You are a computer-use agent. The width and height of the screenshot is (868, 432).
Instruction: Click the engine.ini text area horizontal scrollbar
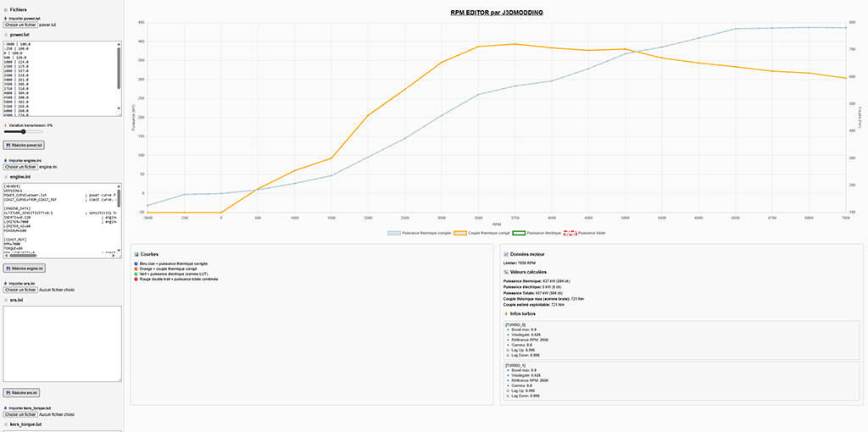(60, 255)
